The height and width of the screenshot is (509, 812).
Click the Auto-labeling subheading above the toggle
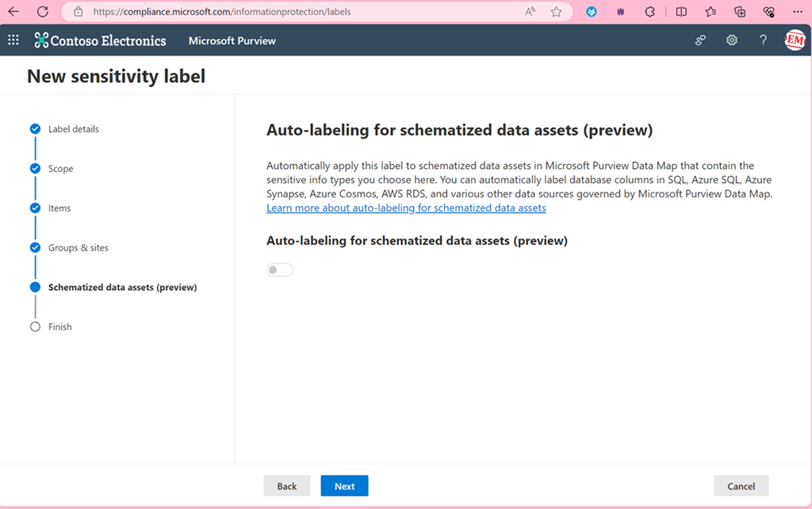coord(417,240)
